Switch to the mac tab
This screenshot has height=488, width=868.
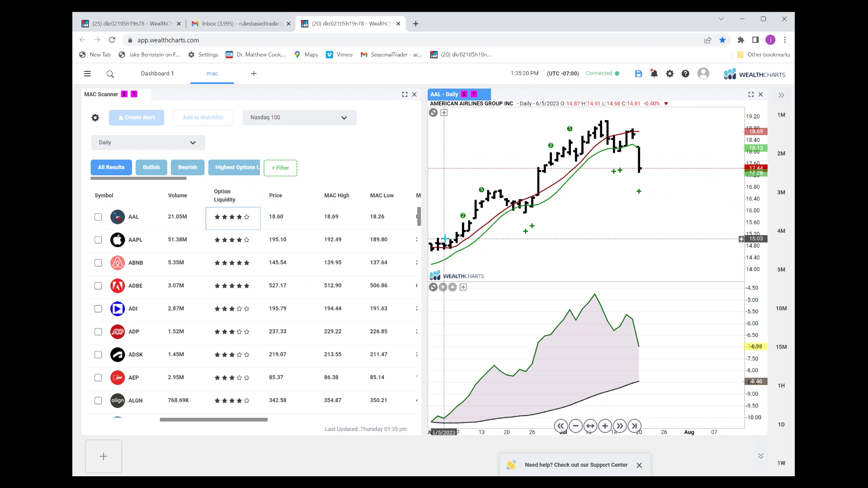[212, 74]
